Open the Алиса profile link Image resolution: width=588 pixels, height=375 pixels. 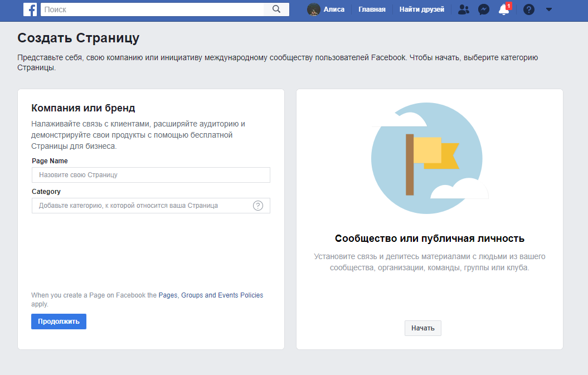[334, 9]
